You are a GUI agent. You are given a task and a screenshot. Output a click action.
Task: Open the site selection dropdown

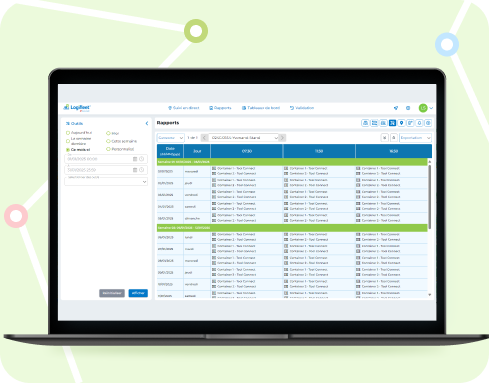[x=106, y=181]
